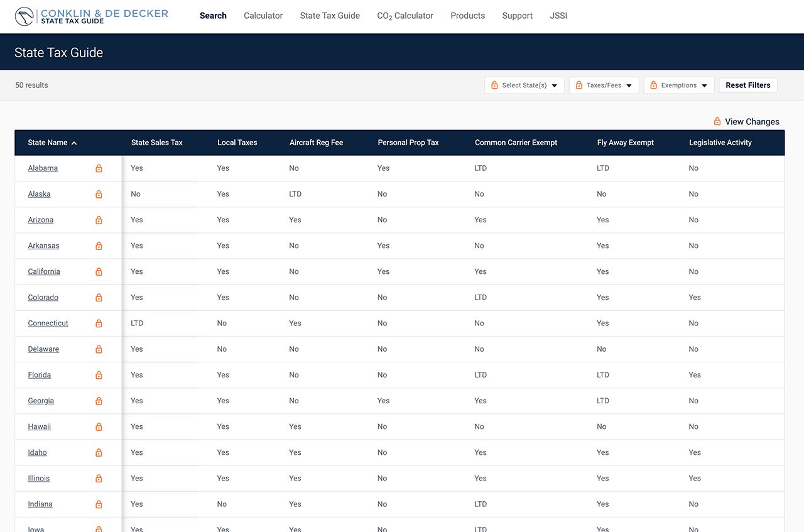Screen dimensions: 804x532
Task: Click the Reset Filters button
Action: tap(748, 85)
